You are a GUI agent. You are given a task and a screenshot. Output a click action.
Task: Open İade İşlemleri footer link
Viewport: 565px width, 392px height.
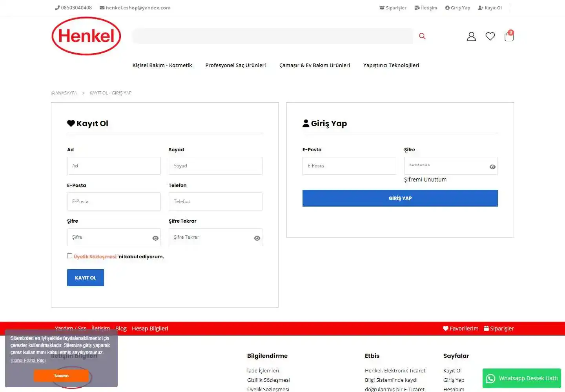pos(263,370)
